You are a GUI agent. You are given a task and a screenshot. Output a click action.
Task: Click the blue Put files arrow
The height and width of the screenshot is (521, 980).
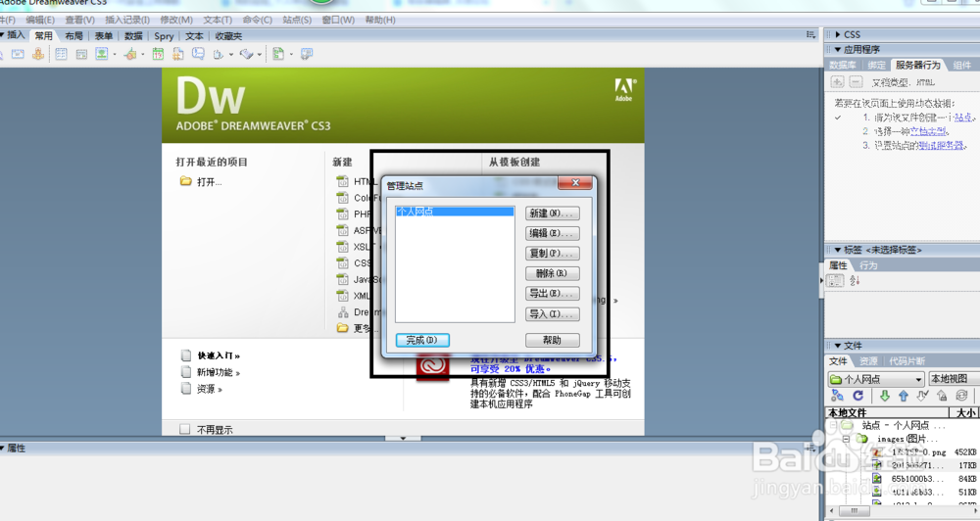point(904,396)
